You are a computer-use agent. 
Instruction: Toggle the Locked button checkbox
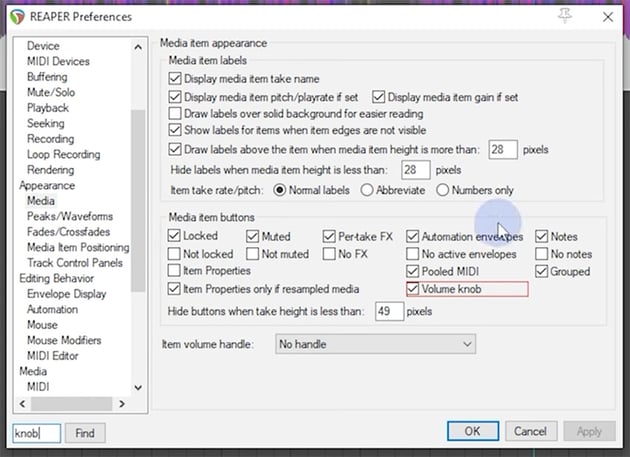pyautogui.click(x=174, y=236)
